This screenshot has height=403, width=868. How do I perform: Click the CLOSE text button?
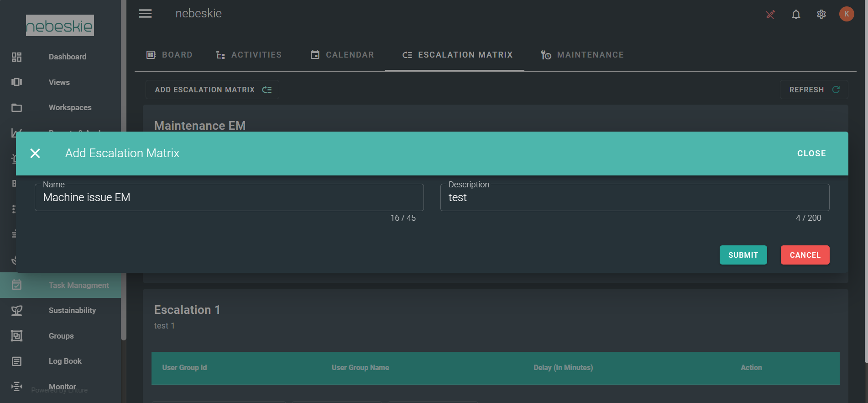(811, 154)
